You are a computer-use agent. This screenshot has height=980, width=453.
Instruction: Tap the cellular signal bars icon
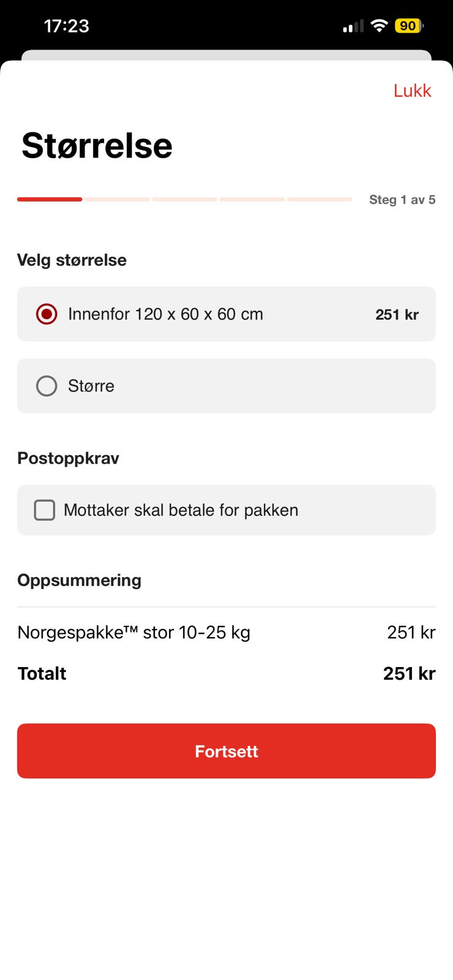tap(353, 26)
